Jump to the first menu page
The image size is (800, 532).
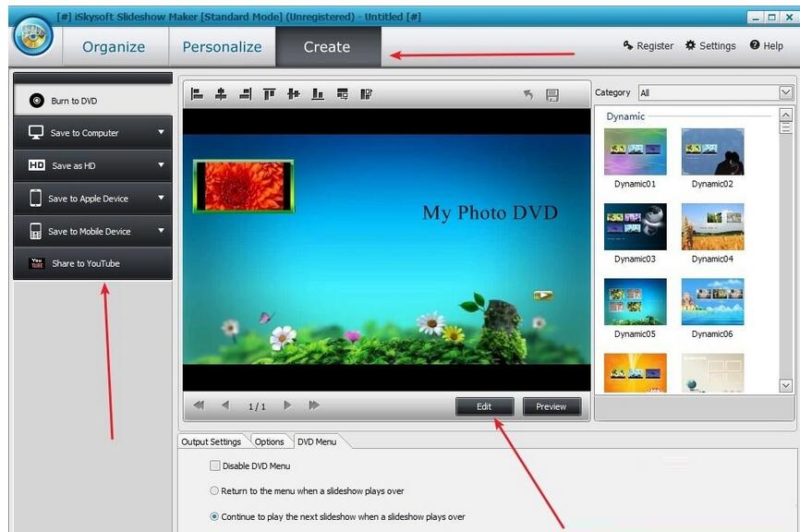pos(199,405)
